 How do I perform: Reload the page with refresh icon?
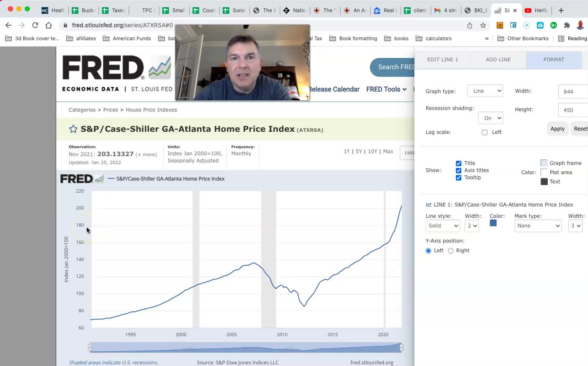click(35, 25)
